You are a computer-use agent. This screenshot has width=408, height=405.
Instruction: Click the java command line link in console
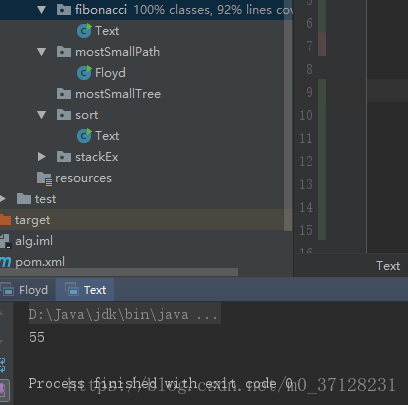124,314
